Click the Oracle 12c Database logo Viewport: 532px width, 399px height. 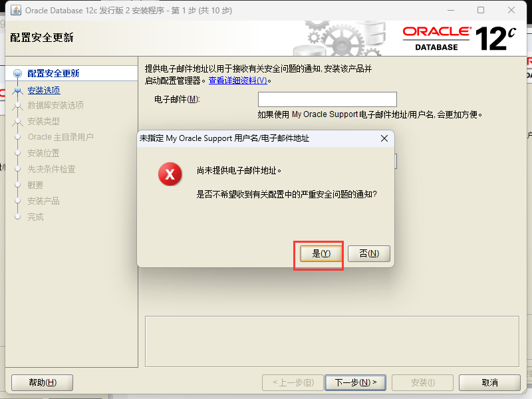coord(460,39)
